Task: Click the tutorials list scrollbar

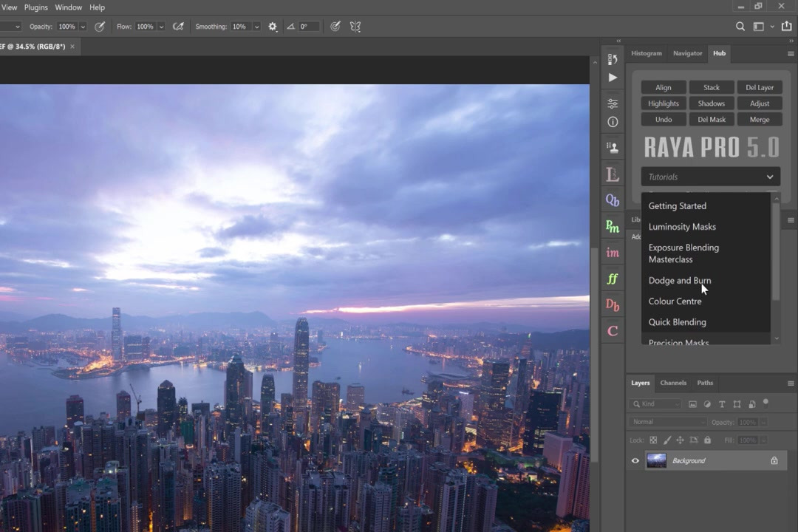Action: (776, 251)
